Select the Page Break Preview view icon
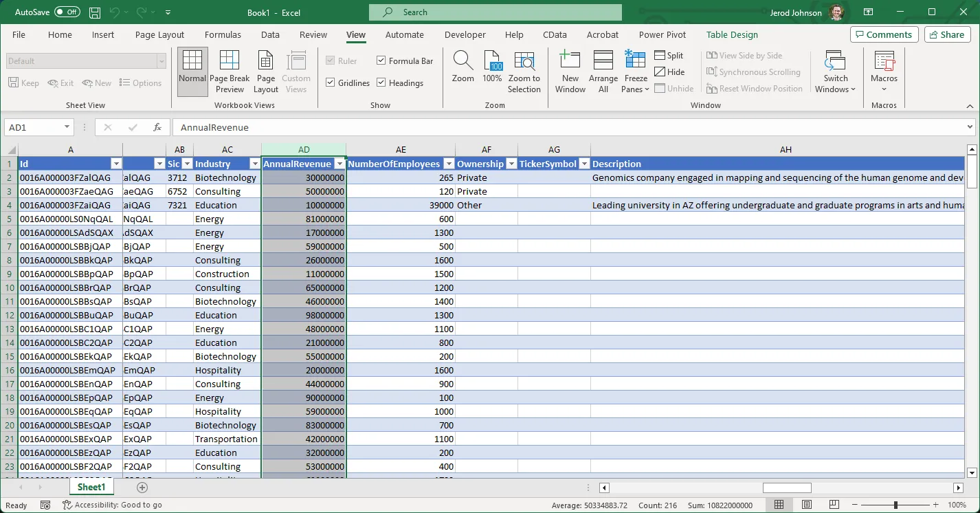Viewport: 980px width, 513px height. pyautogui.click(x=230, y=71)
